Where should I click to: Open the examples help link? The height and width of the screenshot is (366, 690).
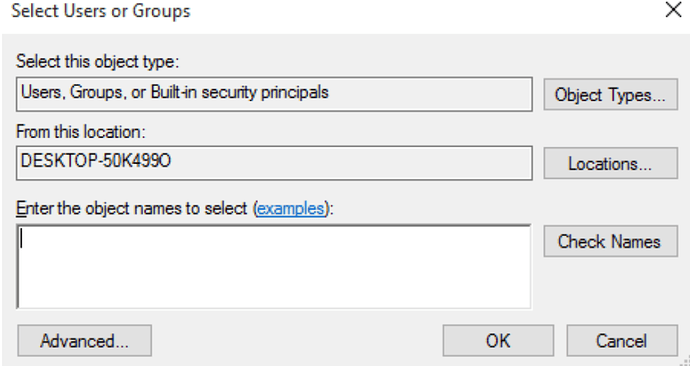[x=290, y=208]
